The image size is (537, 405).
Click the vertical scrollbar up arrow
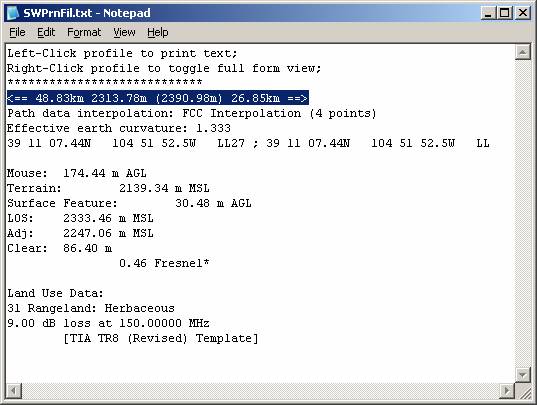[x=523, y=52]
